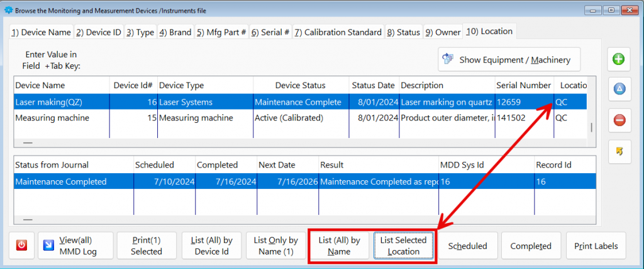The height and width of the screenshot is (269, 644).
Task: Open the 2) Device ID tab
Action: tap(99, 33)
